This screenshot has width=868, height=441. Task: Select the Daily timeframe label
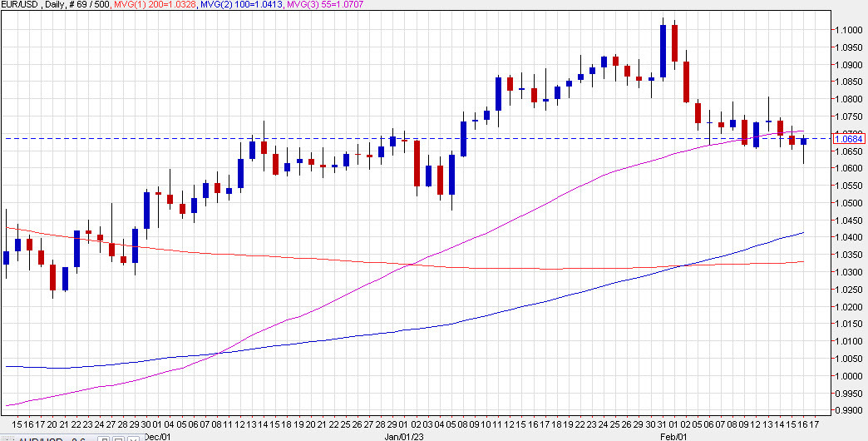pyautogui.click(x=54, y=4)
